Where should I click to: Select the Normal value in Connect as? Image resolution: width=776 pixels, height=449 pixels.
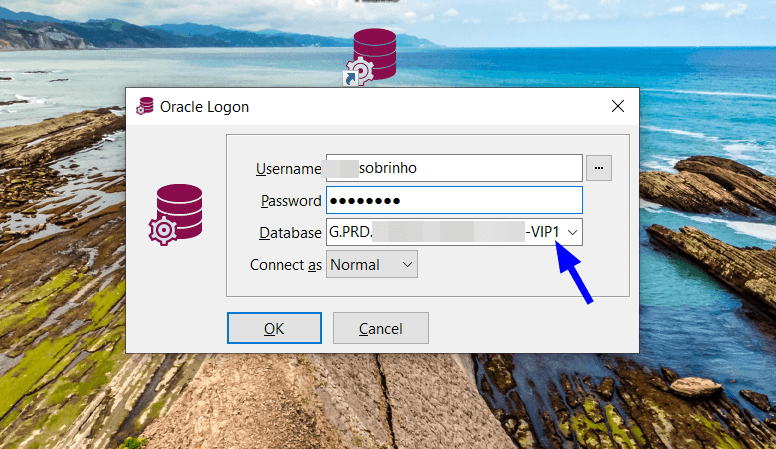(356, 264)
